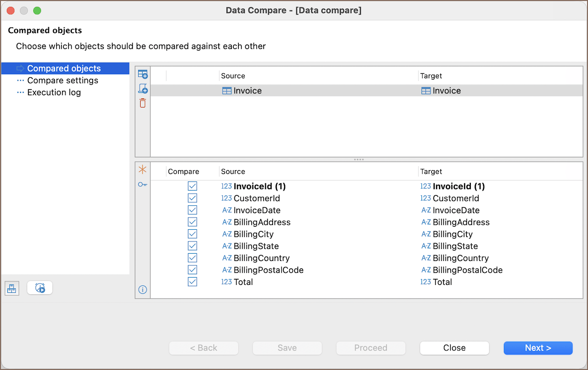Screen dimensions: 588x370
Task: Click the add table mapping icon
Action: point(143,75)
